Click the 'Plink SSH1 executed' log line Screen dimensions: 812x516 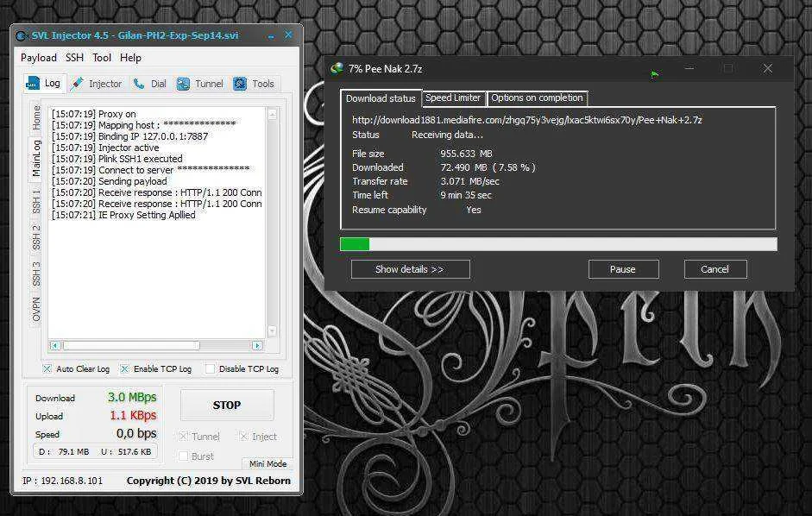[x=117, y=159]
